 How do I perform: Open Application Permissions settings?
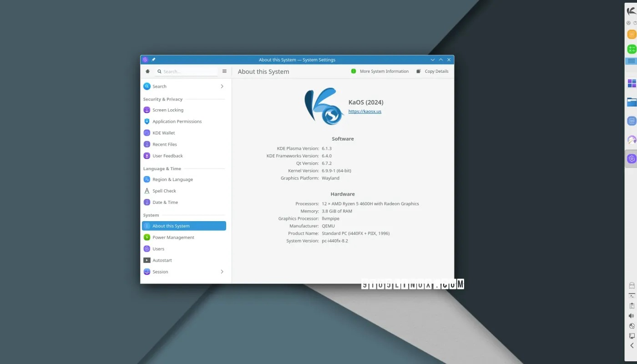pos(184,121)
